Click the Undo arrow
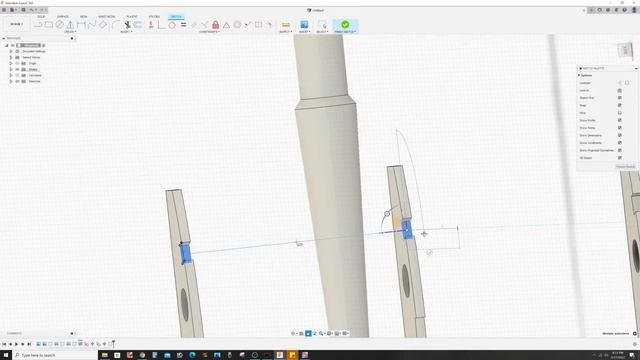The height and width of the screenshot is (360, 640). coord(31,10)
